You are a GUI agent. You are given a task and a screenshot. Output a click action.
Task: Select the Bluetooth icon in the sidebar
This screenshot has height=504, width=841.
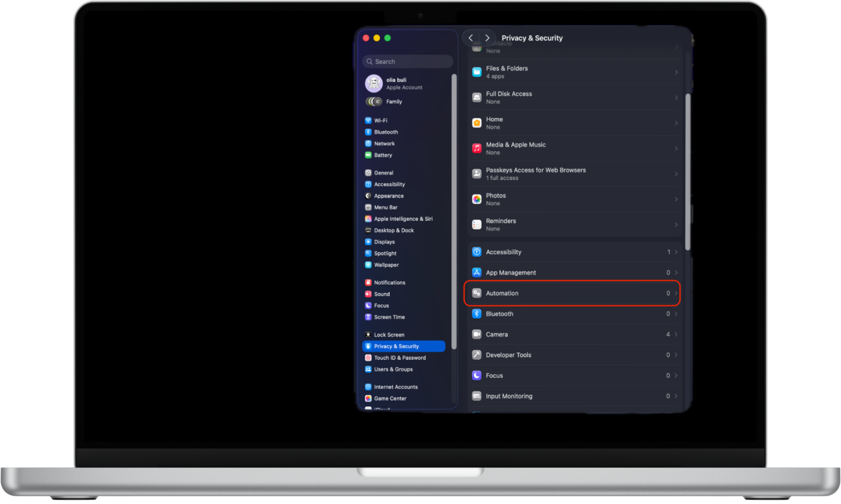369,132
